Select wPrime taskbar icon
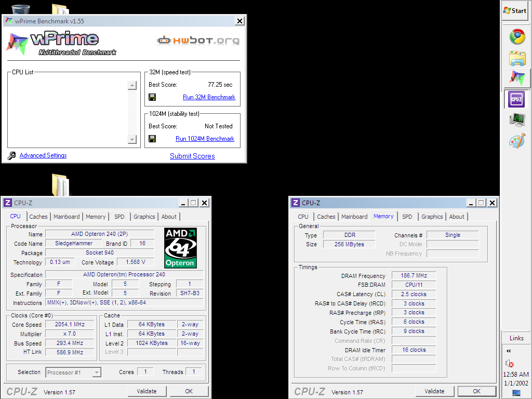The image size is (532, 399). tap(517, 78)
